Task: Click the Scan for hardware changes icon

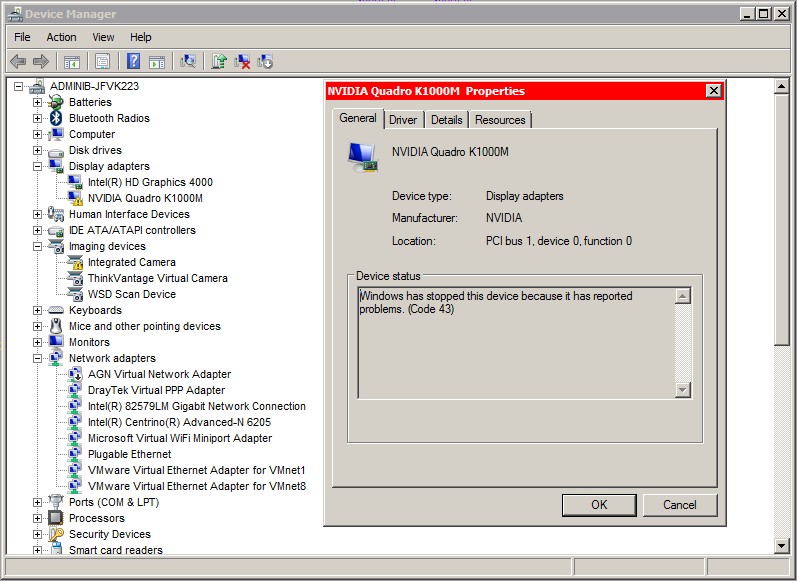Action: [188, 62]
